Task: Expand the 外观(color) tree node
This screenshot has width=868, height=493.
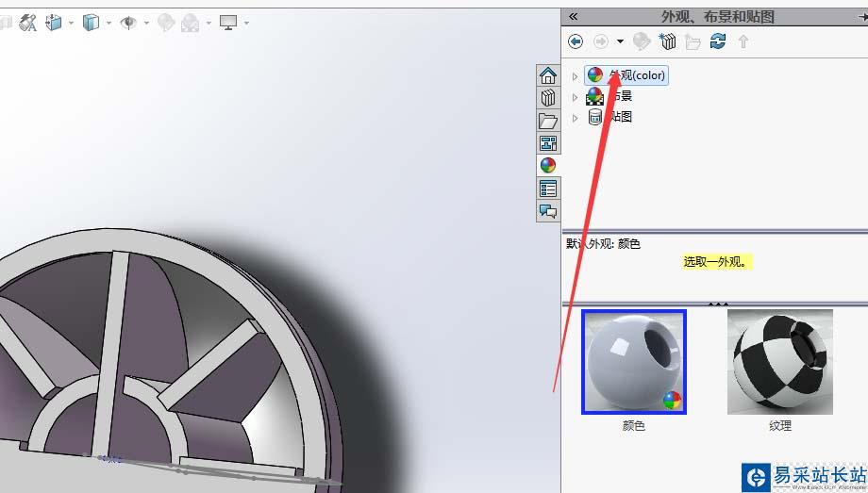Action: pyautogui.click(x=575, y=76)
